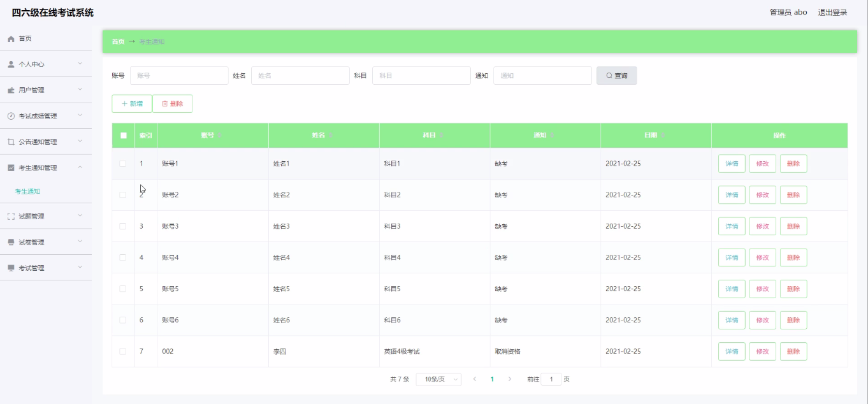868x404 pixels.
Task: Click the crop icon of 公告通知管理
Action: [11, 142]
